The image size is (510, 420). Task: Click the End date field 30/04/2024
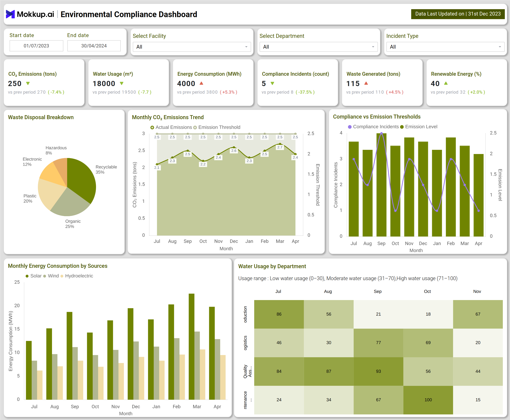coord(94,46)
